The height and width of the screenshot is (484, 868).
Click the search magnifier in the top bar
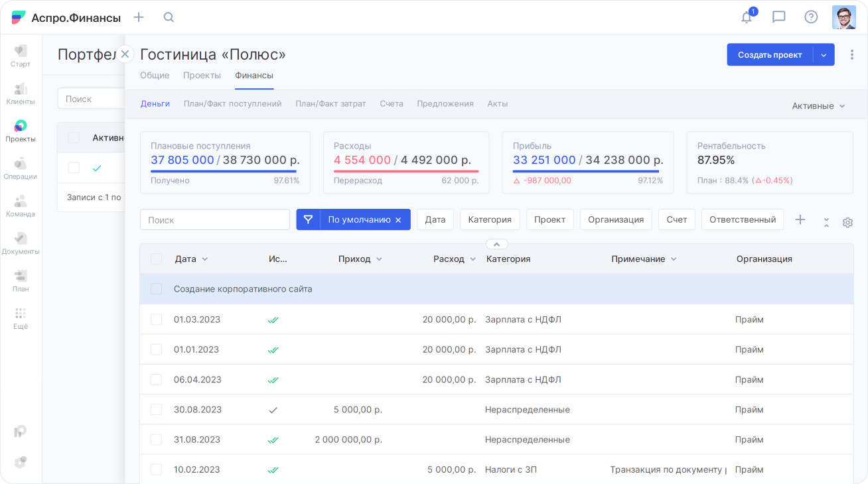[169, 17]
